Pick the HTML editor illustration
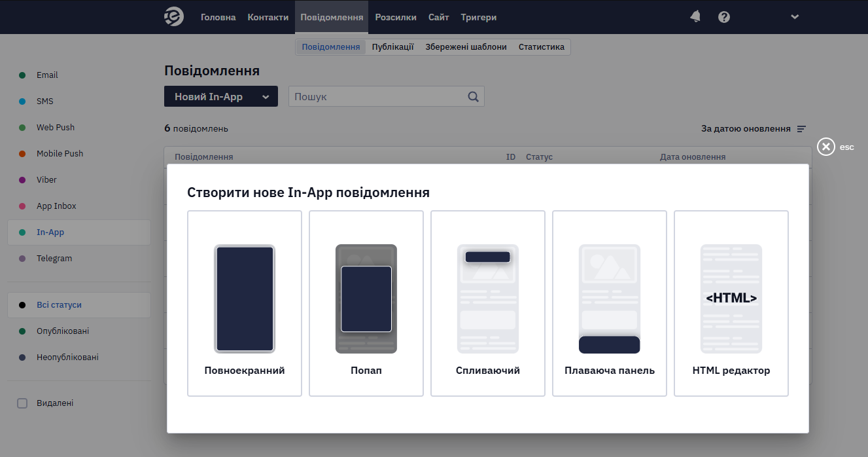 pyautogui.click(x=731, y=299)
